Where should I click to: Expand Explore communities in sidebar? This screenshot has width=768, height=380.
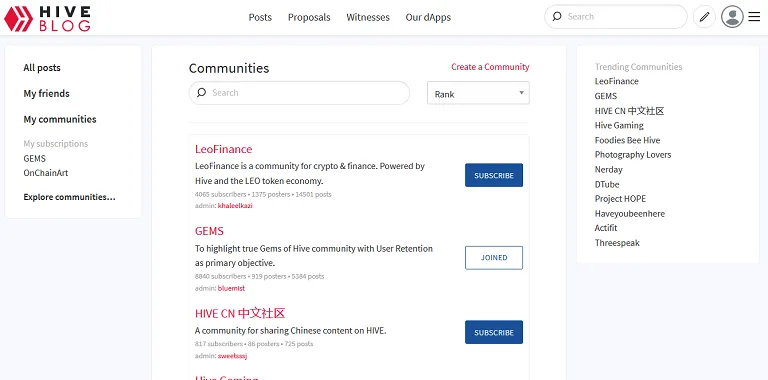[70, 197]
